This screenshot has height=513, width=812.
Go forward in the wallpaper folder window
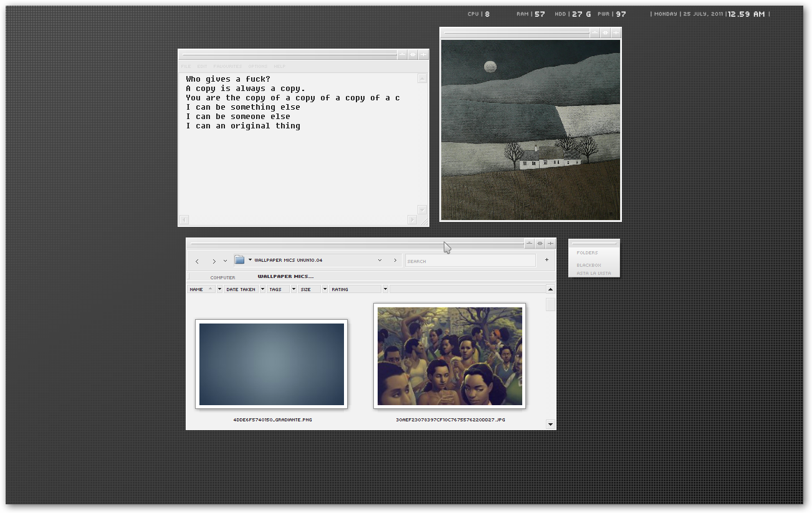[214, 261]
